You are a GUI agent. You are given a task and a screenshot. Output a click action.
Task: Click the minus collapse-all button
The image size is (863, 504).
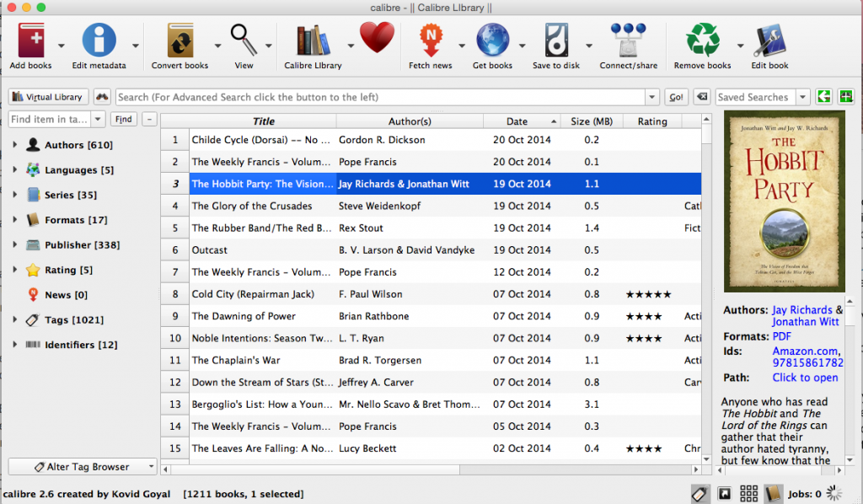click(x=149, y=119)
